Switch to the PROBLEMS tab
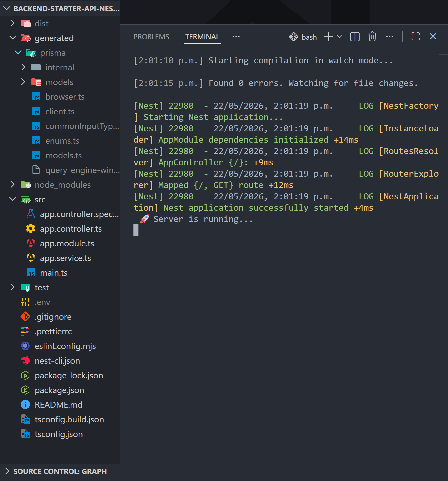 pos(151,37)
